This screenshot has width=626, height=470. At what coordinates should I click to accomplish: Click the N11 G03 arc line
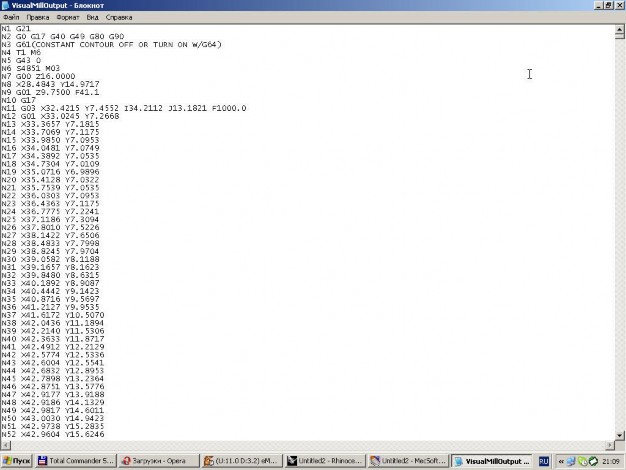point(124,108)
